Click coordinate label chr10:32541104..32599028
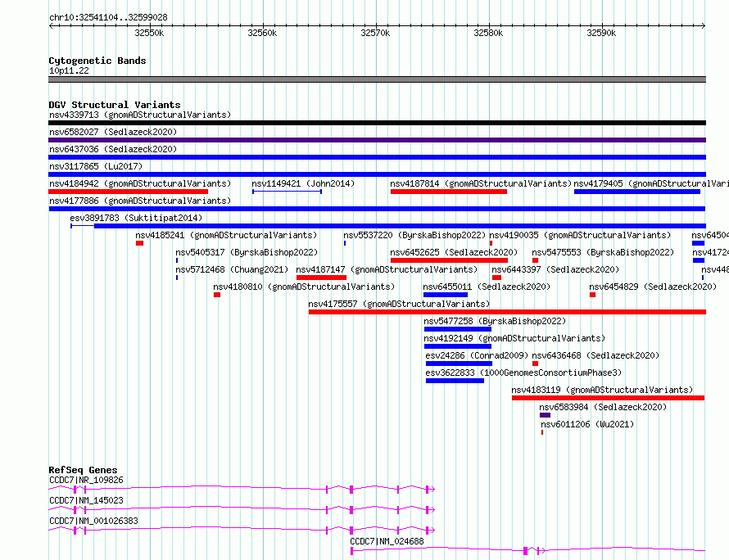 coord(108,17)
